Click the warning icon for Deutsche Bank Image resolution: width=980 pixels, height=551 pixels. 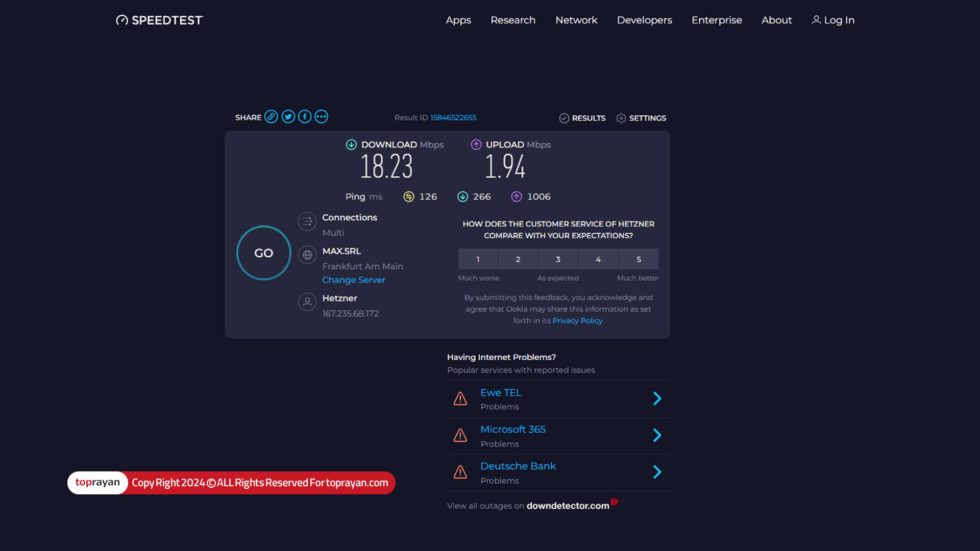click(x=460, y=472)
